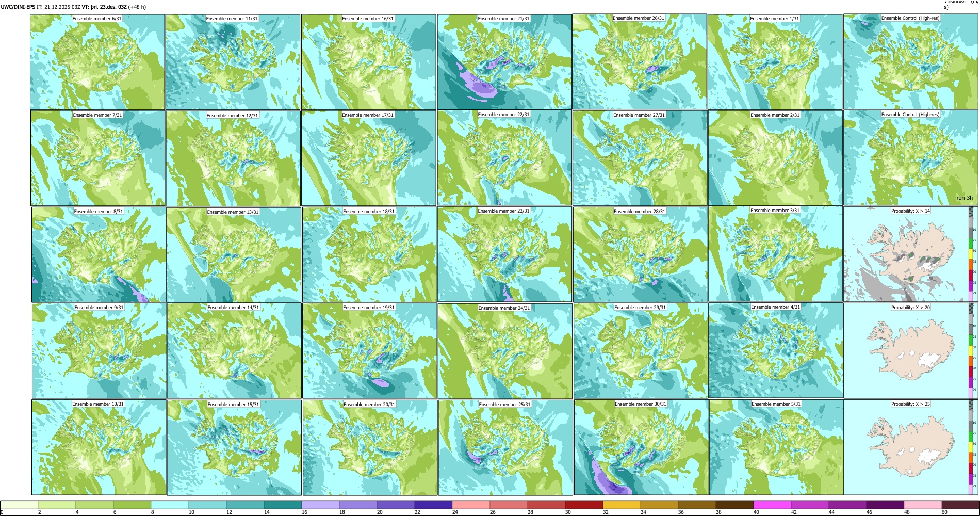
Task: Open the Ensemble member 9/31 map panel
Action: 99,350
